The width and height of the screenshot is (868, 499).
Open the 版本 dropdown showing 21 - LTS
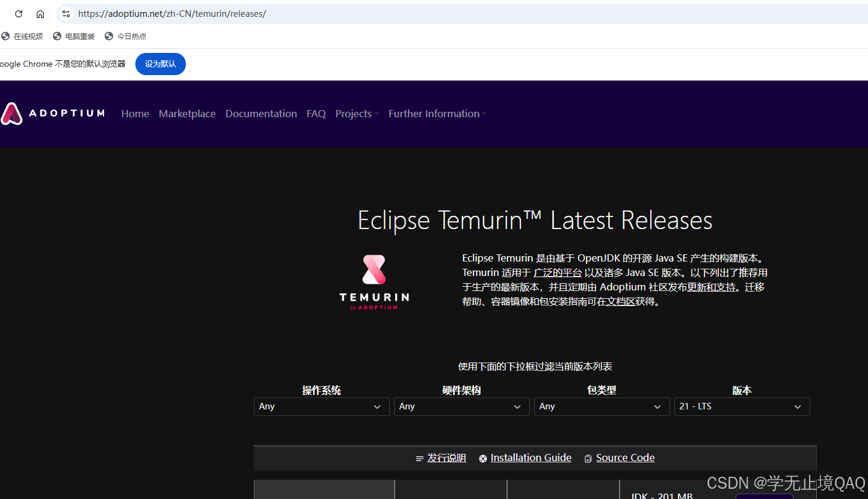(x=742, y=406)
